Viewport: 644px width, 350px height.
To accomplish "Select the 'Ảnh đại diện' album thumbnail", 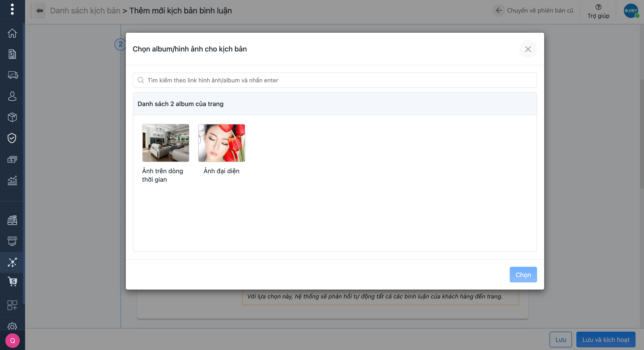I will tap(222, 143).
